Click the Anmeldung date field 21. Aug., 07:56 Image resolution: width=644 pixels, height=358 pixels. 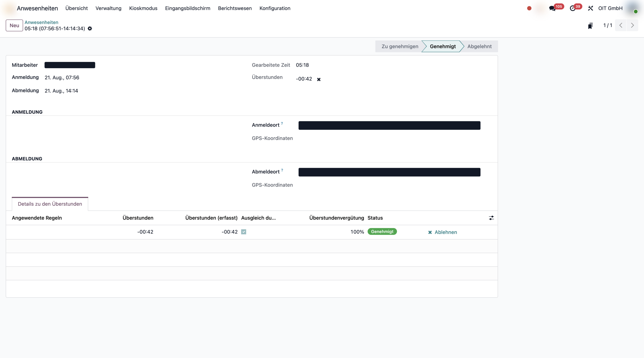(x=62, y=78)
